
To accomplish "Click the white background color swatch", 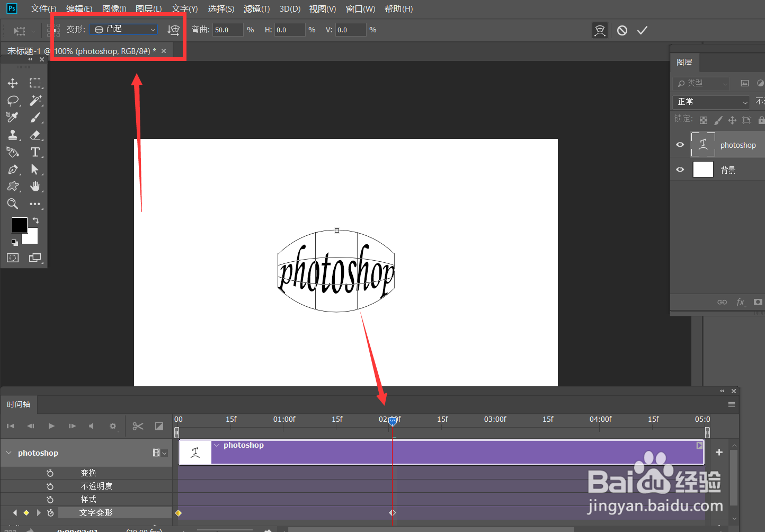I will pyautogui.click(x=33, y=238).
